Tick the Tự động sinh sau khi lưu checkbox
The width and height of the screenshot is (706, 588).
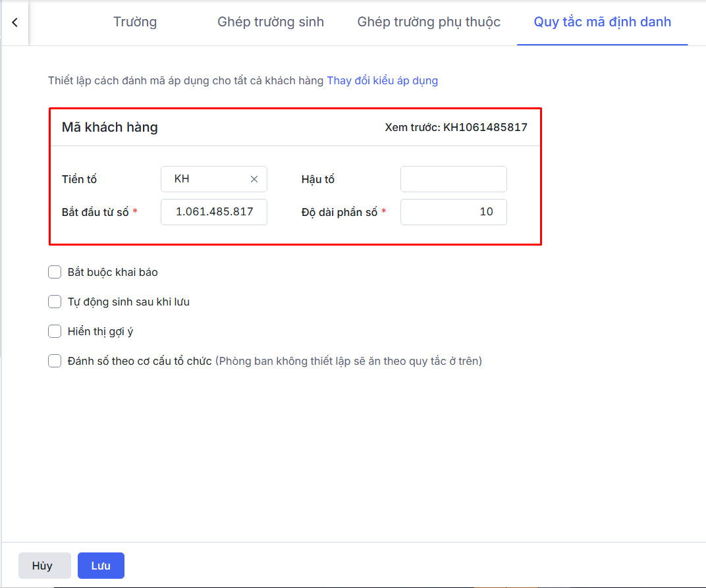(x=55, y=302)
